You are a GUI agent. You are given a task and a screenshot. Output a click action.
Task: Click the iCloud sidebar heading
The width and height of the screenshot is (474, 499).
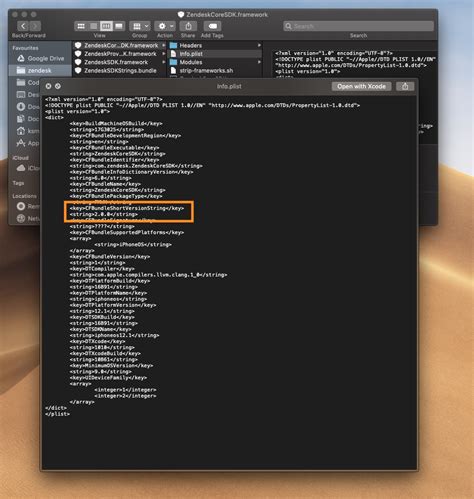click(21, 158)
